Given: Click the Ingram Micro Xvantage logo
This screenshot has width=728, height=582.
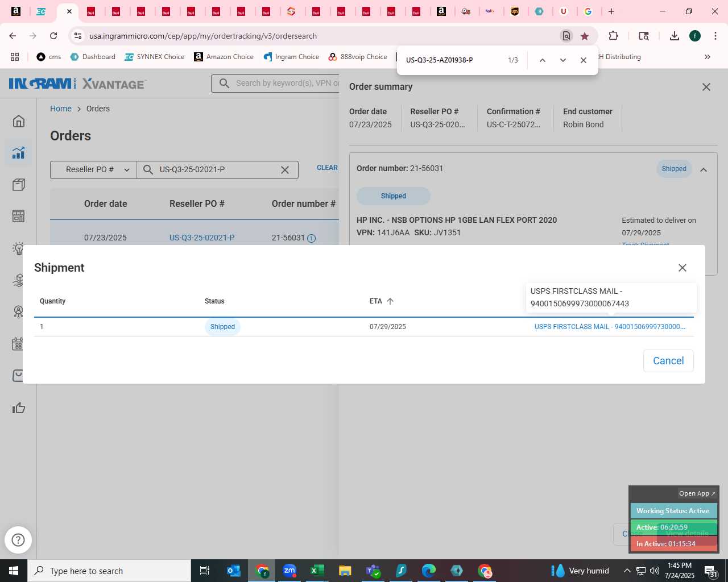Looking at the screenshot, I should click(x=77, y=84).
